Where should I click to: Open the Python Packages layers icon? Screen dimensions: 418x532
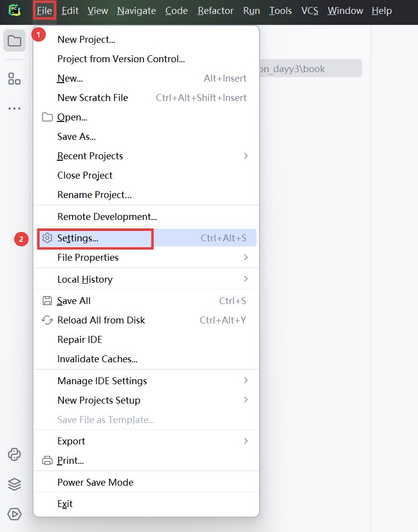click(14, 484)
